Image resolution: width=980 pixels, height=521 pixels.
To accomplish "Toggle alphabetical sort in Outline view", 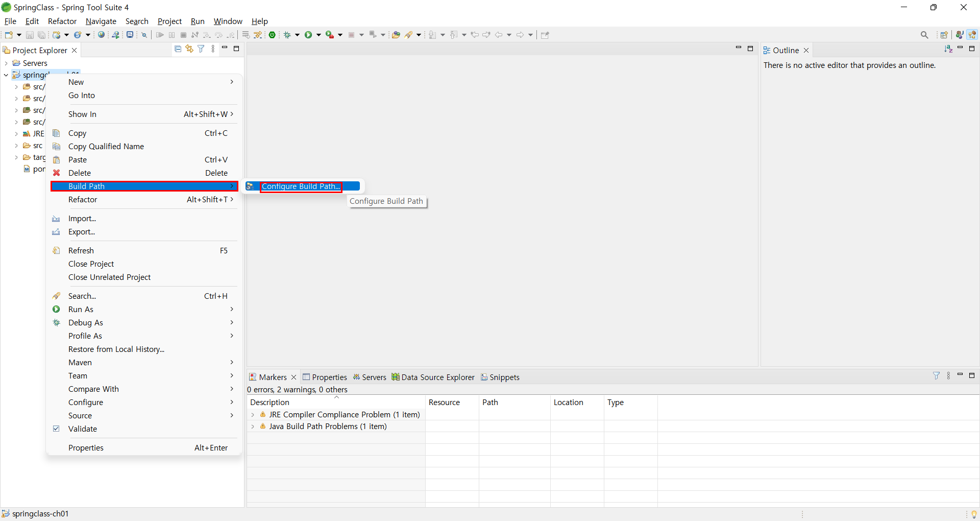I will [948, 49].
